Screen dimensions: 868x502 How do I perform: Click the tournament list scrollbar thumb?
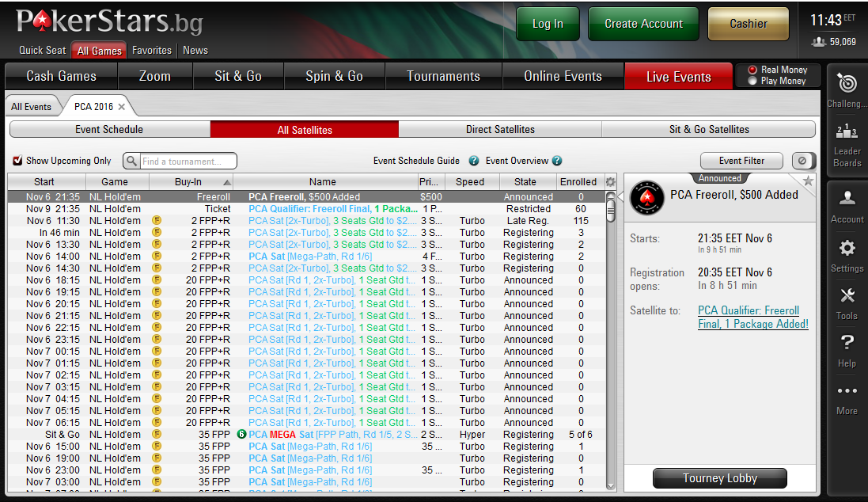611,211
